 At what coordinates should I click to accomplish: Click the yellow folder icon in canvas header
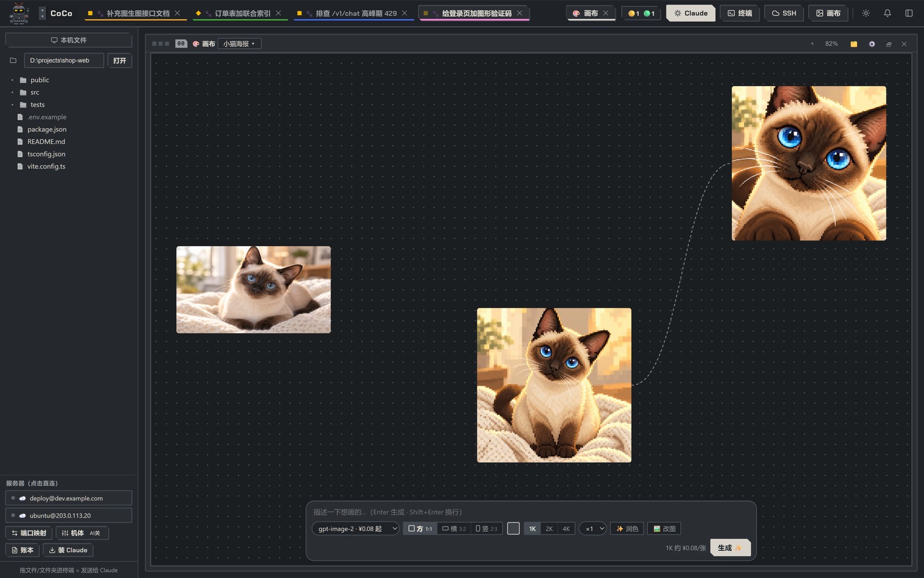[x=854, y=44]
